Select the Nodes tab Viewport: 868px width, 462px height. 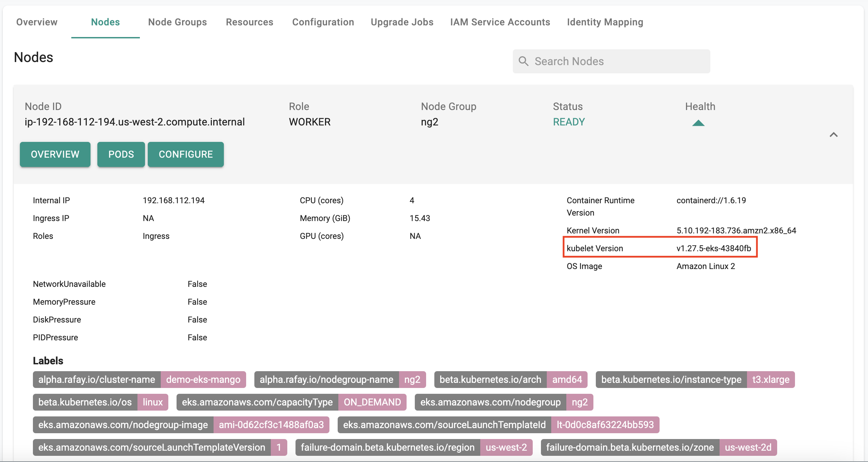tap(105, 22)
